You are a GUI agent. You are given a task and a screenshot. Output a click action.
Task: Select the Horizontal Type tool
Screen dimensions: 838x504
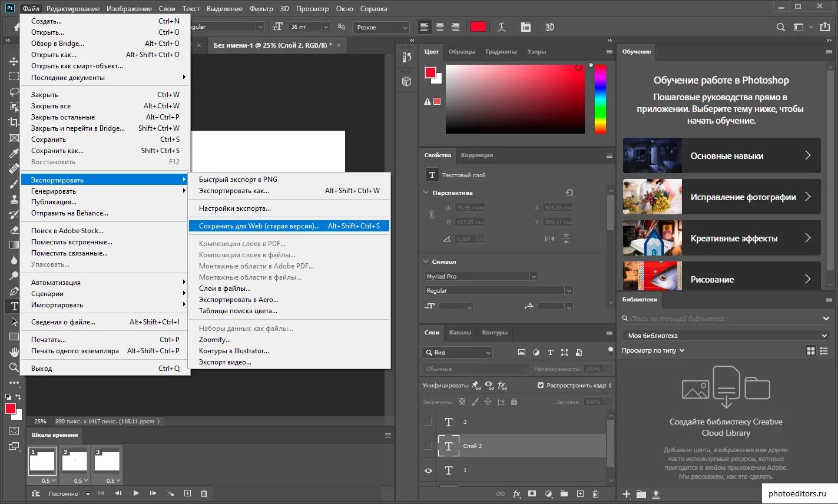pyautogui.click(x=14, y=306)
